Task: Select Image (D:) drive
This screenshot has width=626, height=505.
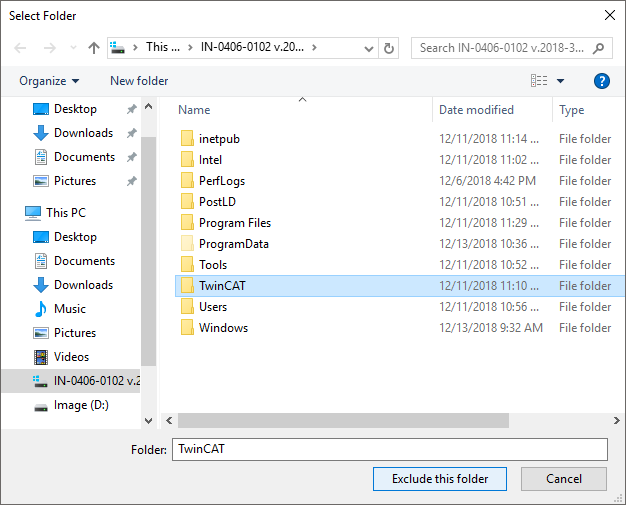Action: pyautogui.click(x=71, y=405)
